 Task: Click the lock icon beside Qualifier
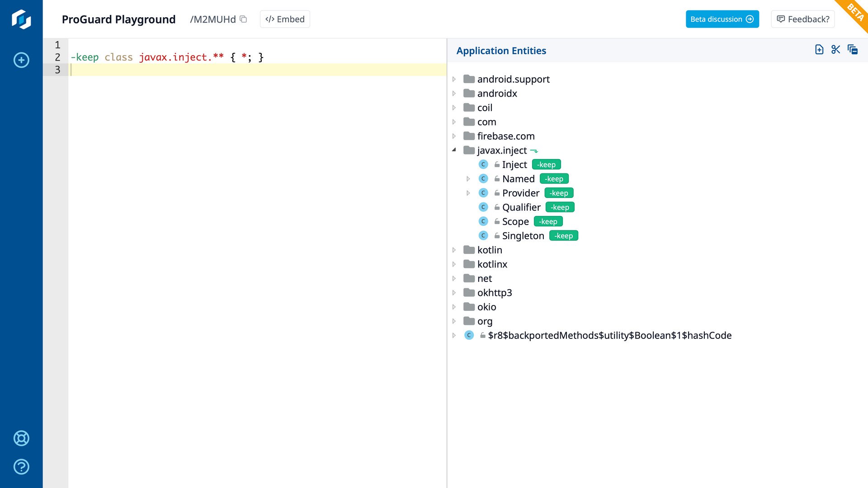pyautogui.click(x=497, y=207)
